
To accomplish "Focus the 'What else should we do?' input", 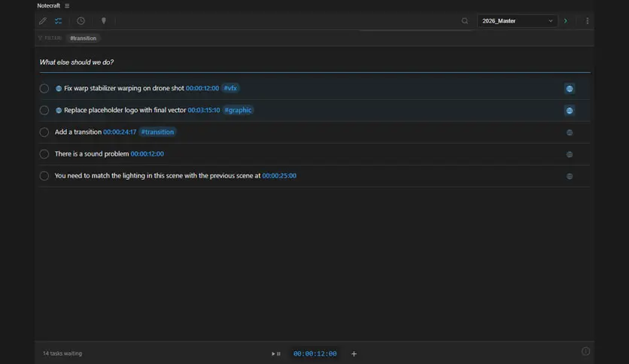I will (315, 62).
